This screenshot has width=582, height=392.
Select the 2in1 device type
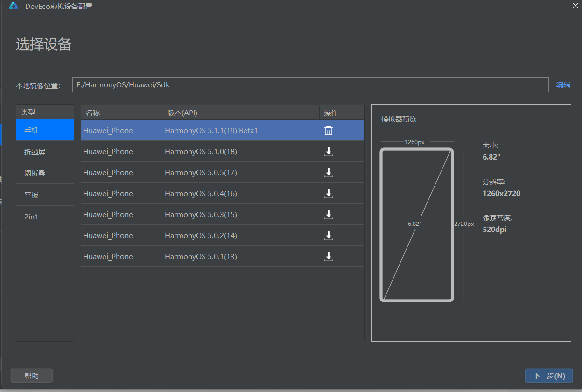pos(45,217)
